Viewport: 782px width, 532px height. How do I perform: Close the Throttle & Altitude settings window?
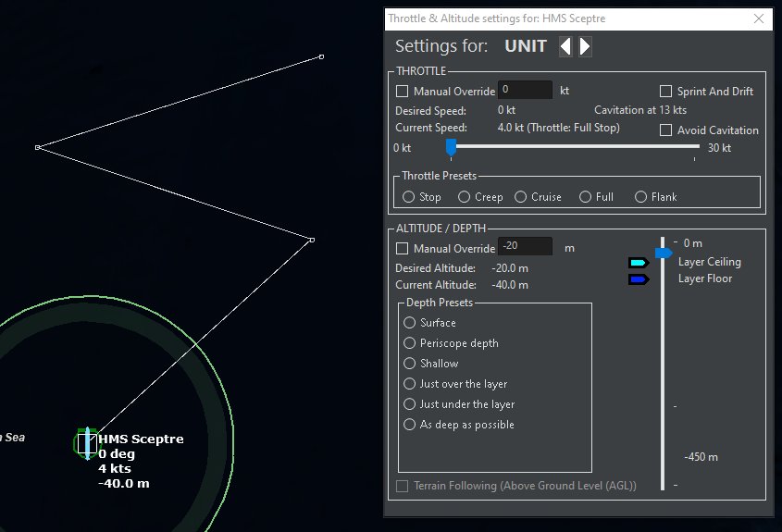pyautogui.click(x=759, y=19)
